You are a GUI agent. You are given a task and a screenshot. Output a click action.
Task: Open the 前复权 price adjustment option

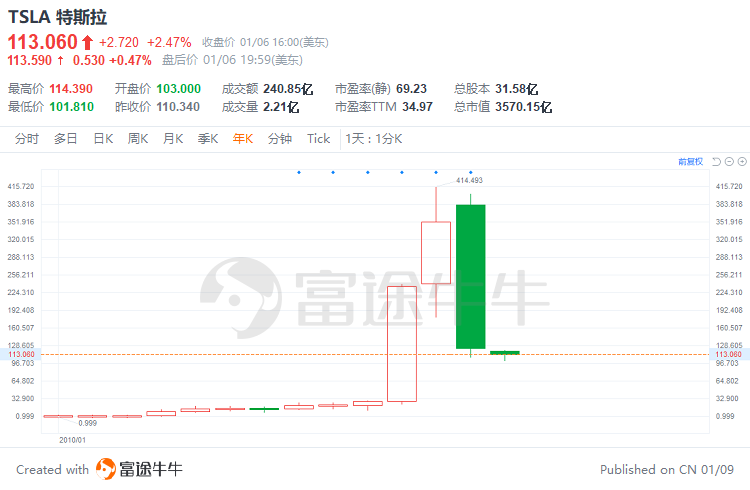click(691, 162)
